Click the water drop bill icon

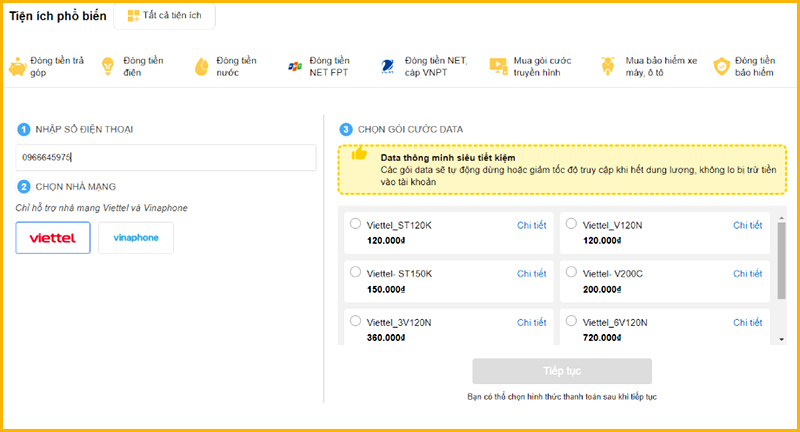pos(200,67)
